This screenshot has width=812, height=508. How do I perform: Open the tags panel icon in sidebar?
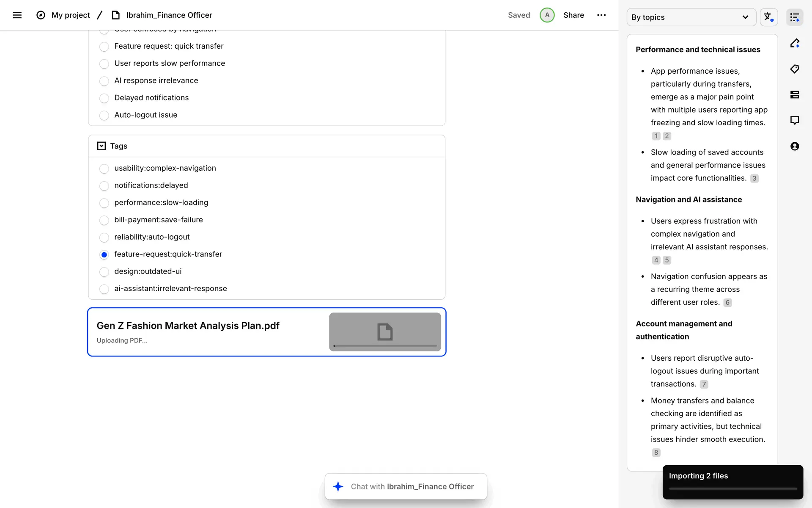[795, 69]
